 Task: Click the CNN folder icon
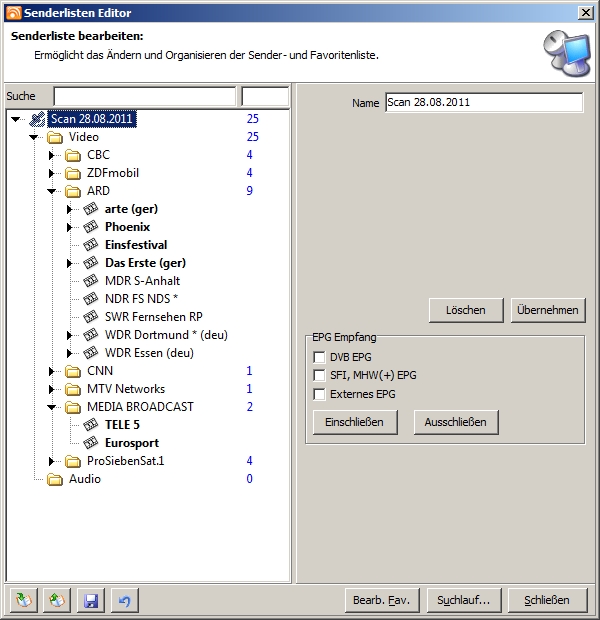point(73,371)
